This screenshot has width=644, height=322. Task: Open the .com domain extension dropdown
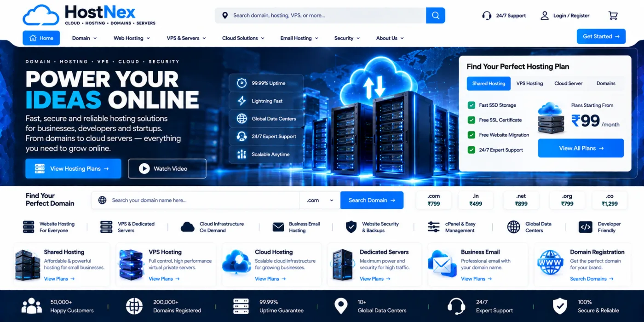coord(320,200)
